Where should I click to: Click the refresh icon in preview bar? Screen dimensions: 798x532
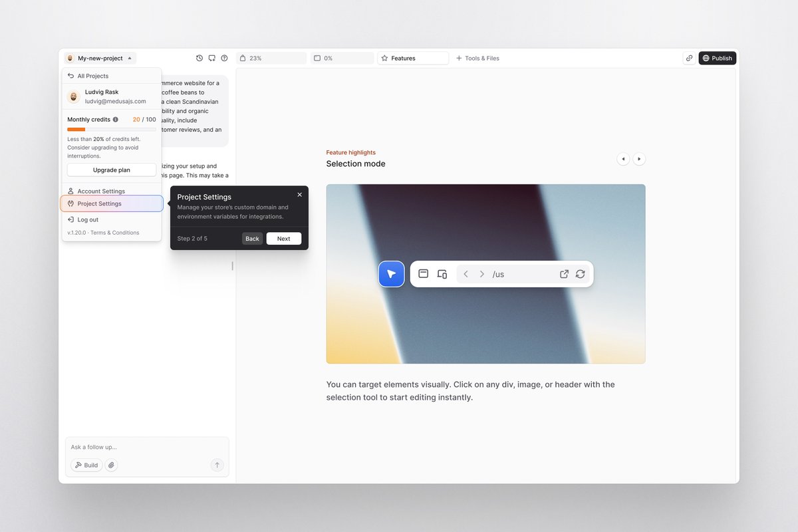coord(581,274)
